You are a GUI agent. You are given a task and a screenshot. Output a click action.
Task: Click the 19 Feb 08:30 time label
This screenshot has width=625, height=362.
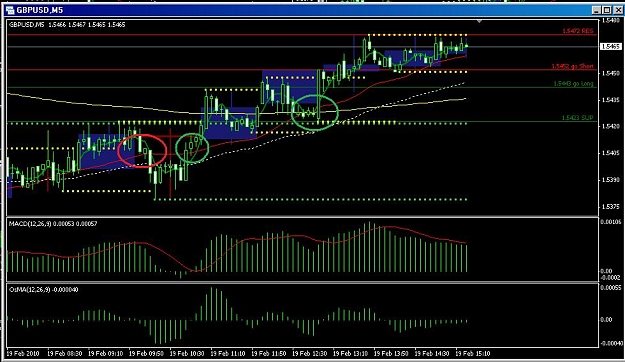click(65, 353)
